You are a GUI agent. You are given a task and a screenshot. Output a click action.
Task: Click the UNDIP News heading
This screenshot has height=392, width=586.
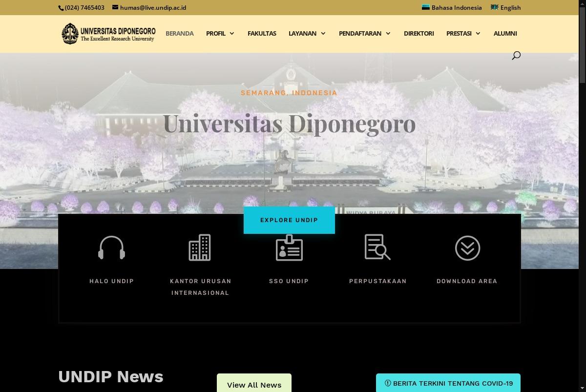click(111, 376)
